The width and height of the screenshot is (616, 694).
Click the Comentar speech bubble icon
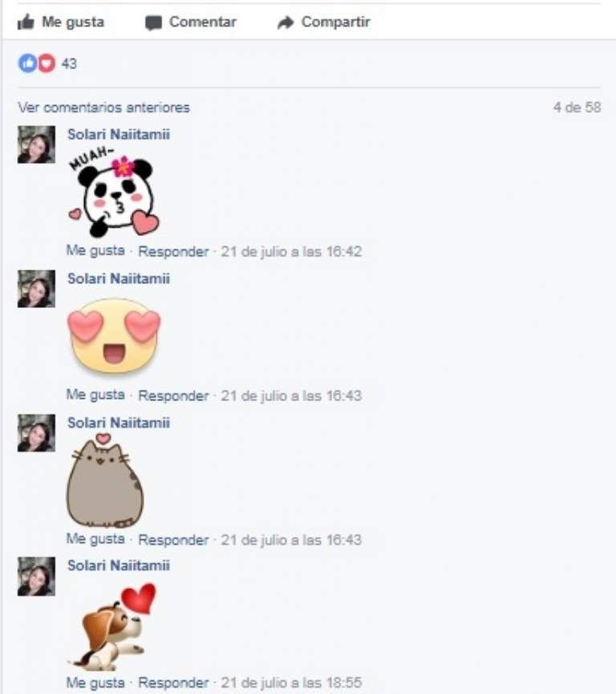tap(153, 22)
